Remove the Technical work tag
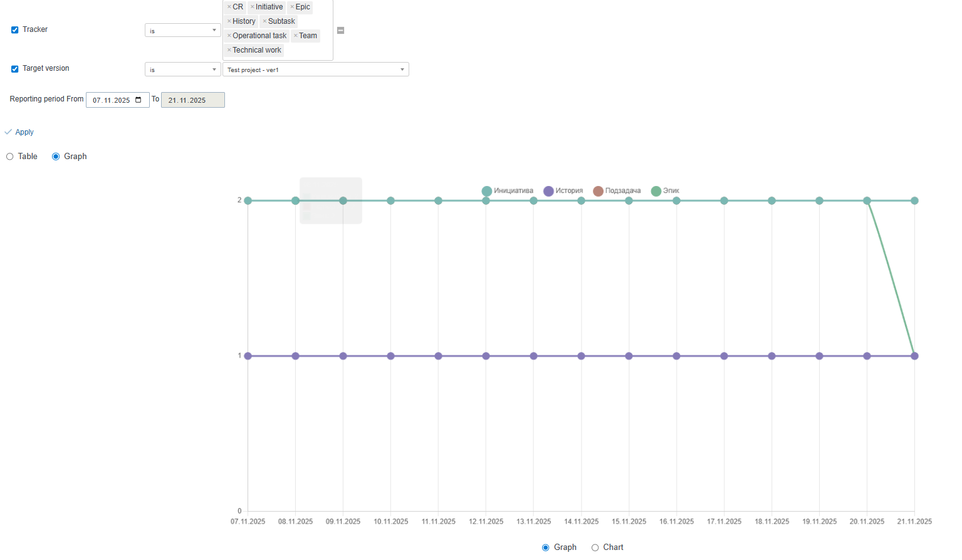Image resolution: width=962 pixels, height=560 pixels. 229,50
